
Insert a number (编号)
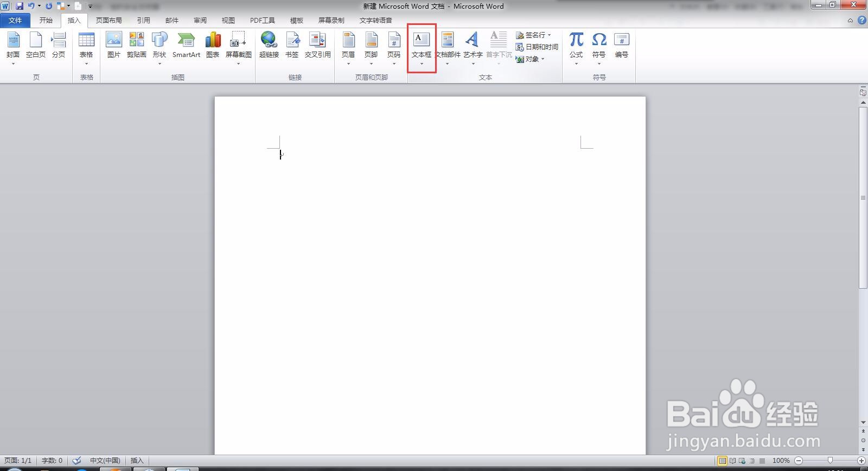pos(622,46)
